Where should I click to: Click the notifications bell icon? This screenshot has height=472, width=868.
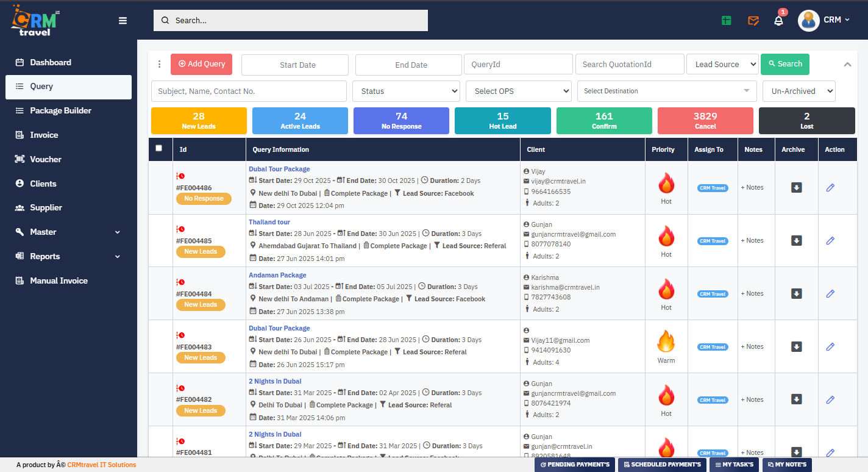778,20
